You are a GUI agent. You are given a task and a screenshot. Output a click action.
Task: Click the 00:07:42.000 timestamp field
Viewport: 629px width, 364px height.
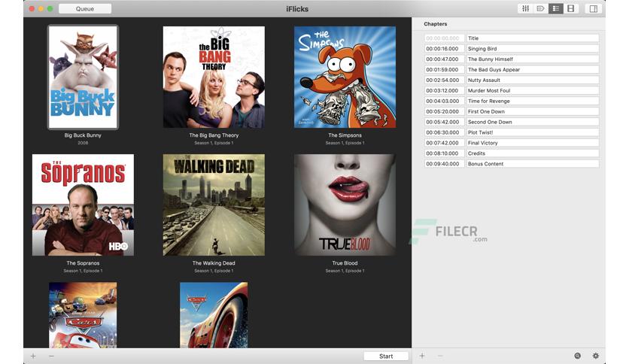445,143
